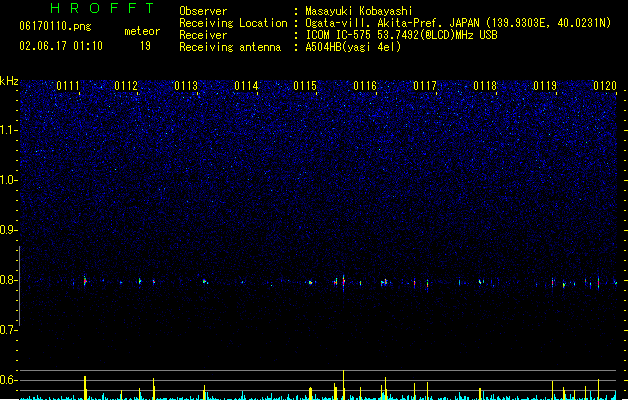This screenshot has width=629, height=400.
Task: Click the antenna A504HB(yagi 4el) text
Action: (x=353, y=47)
